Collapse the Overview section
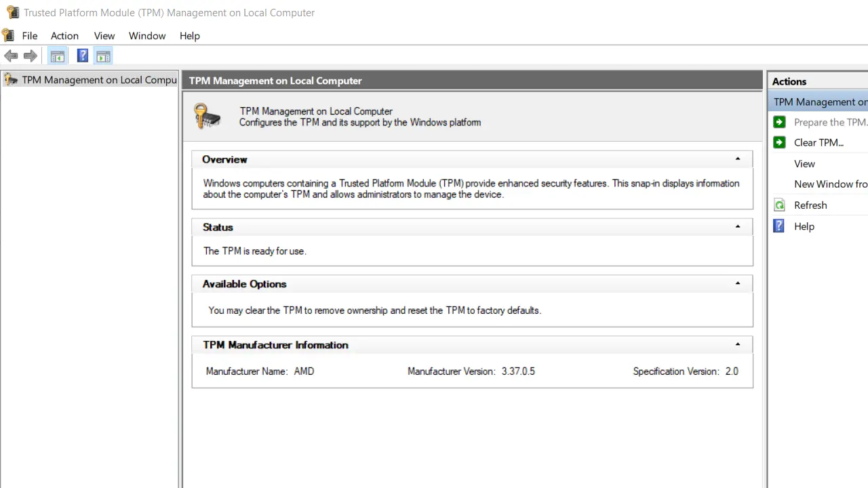The height and width of the screenshot is (488, 868). tap(738, 159)
